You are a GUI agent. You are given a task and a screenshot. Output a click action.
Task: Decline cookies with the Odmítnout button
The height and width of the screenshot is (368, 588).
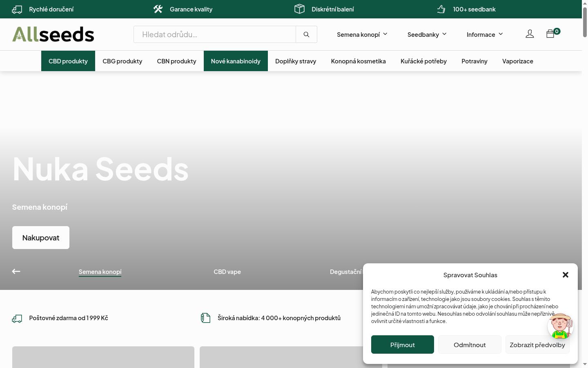470,345
